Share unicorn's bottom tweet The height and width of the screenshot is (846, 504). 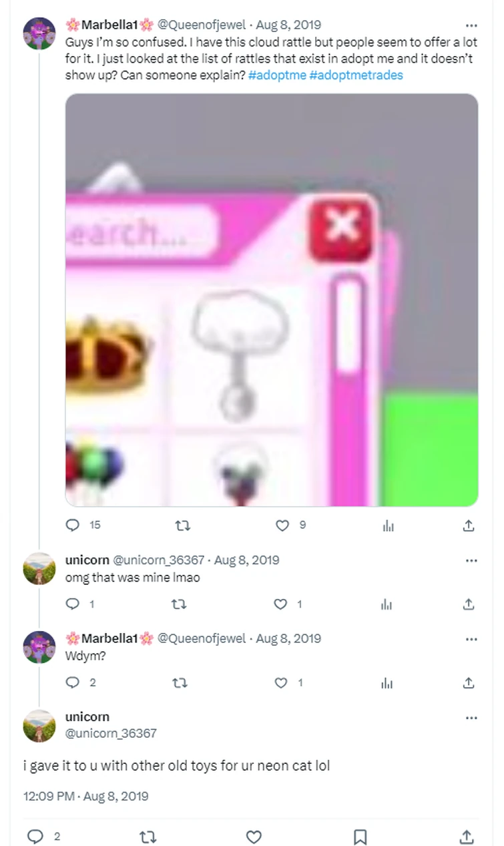click(469, 836)
